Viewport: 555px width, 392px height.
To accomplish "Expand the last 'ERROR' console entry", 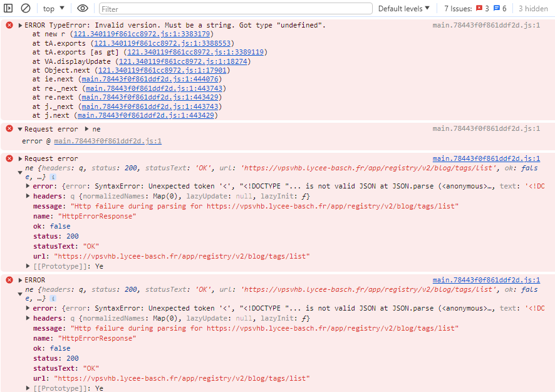I will tap(20, 281).
